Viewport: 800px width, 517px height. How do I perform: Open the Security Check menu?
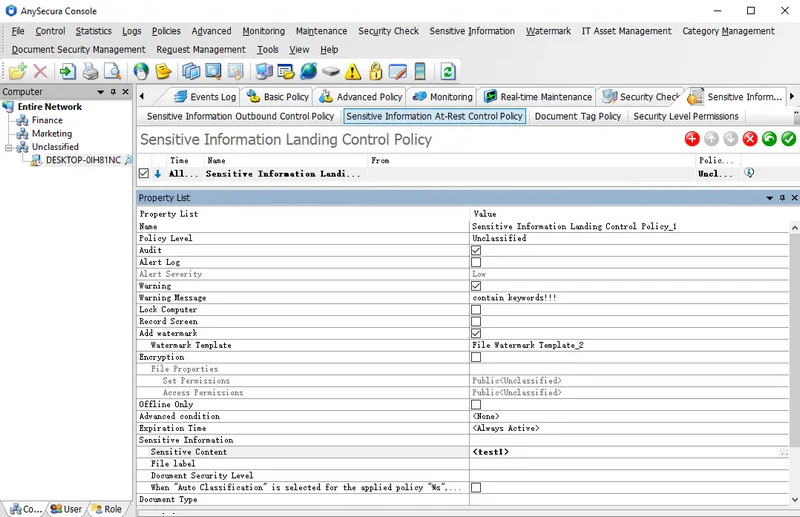pyautogui.click(x=388, y=31)
